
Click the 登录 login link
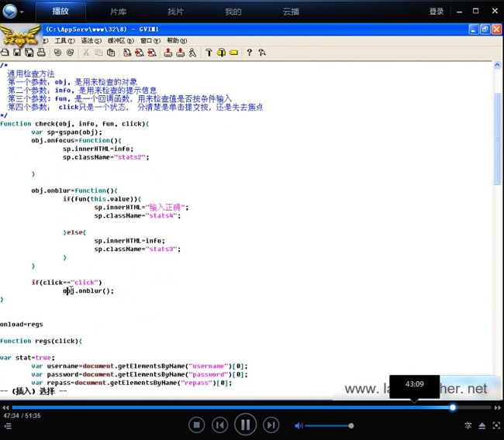pos(437,12)
